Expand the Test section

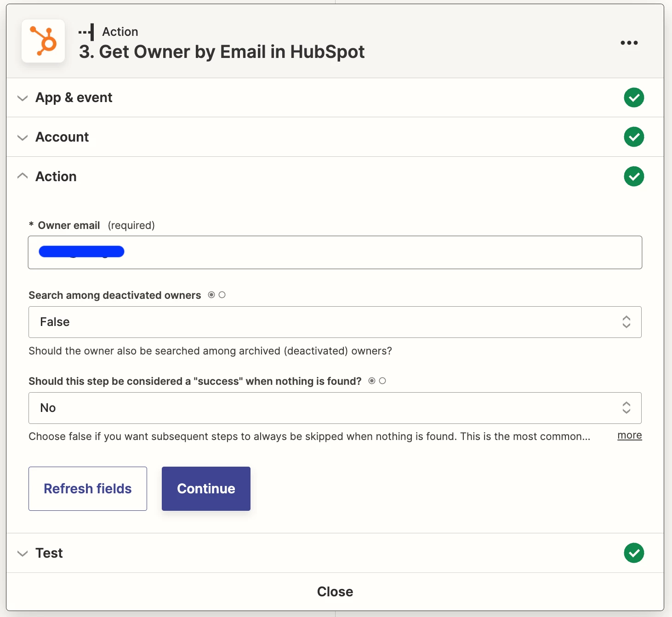point(335,553)
